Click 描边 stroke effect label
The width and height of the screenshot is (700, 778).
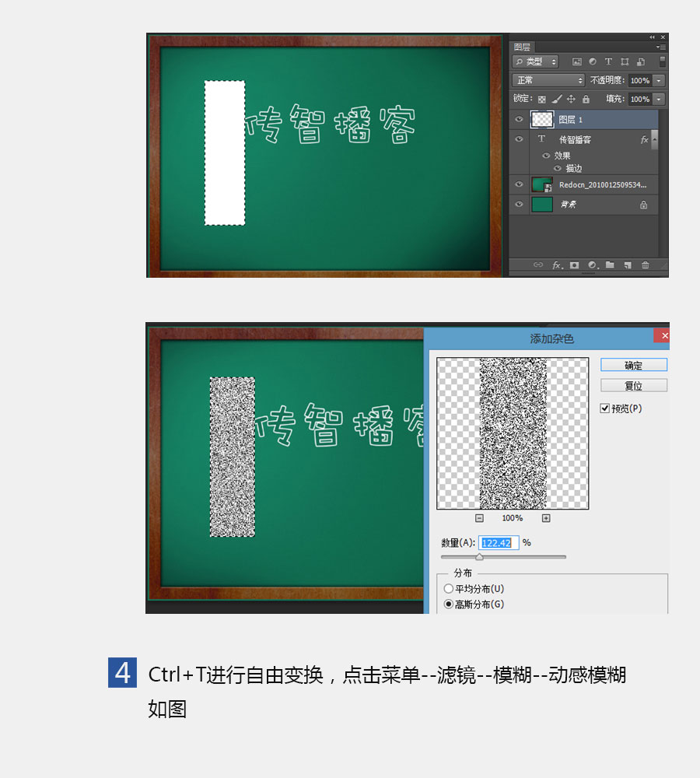coord(574,169)
